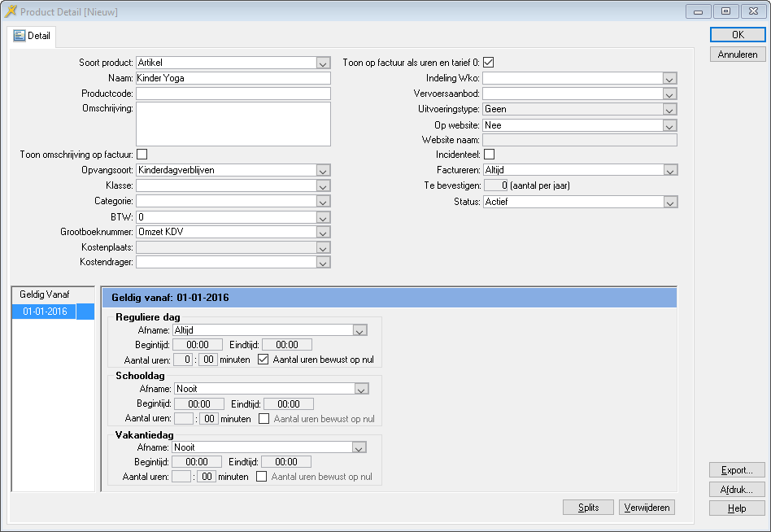This screenshot has height=532, width=771.
Task: Open the Factureren dropdown
Action: pyautogui.click(x=669, y=171)
